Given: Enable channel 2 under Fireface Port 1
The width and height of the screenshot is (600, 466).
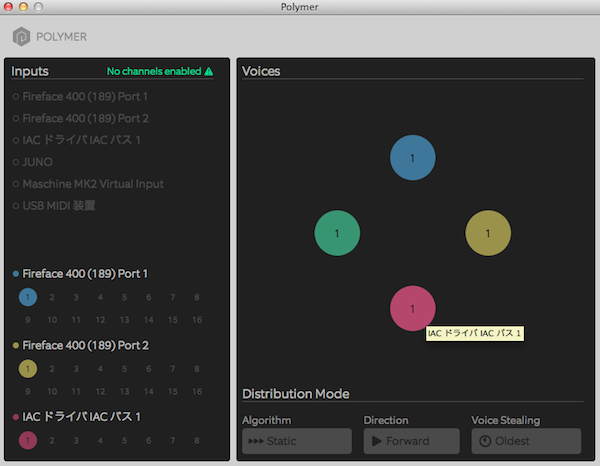Looking at the screenshot, I should point(52,297).
